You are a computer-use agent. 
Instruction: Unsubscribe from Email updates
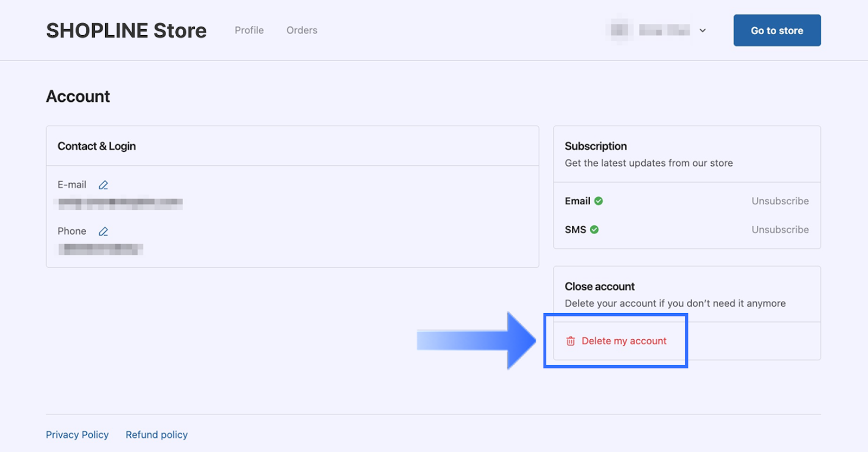(780, 201)
